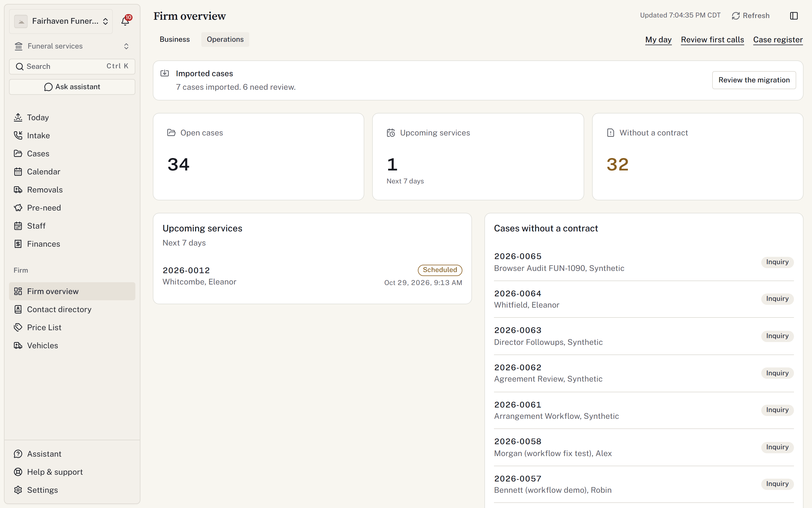Go to Intake in the sidebar
The image size is (812, 508).
click(x=72, y=135)
